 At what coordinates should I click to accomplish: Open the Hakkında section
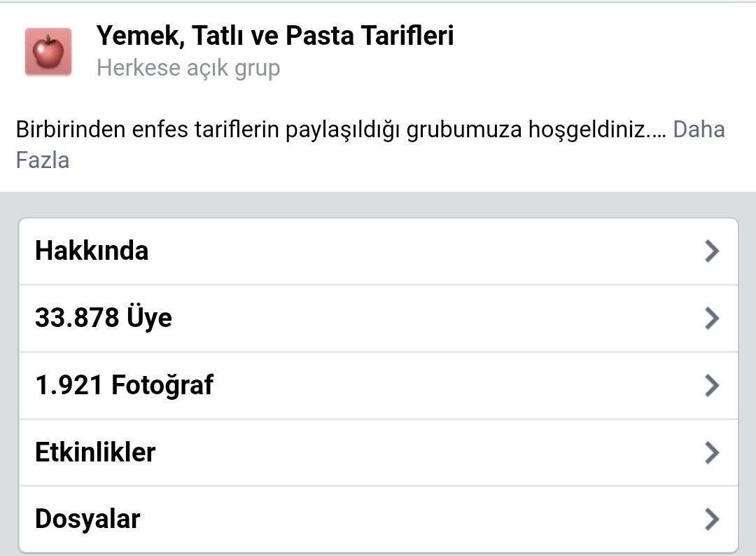coord(379,251)
